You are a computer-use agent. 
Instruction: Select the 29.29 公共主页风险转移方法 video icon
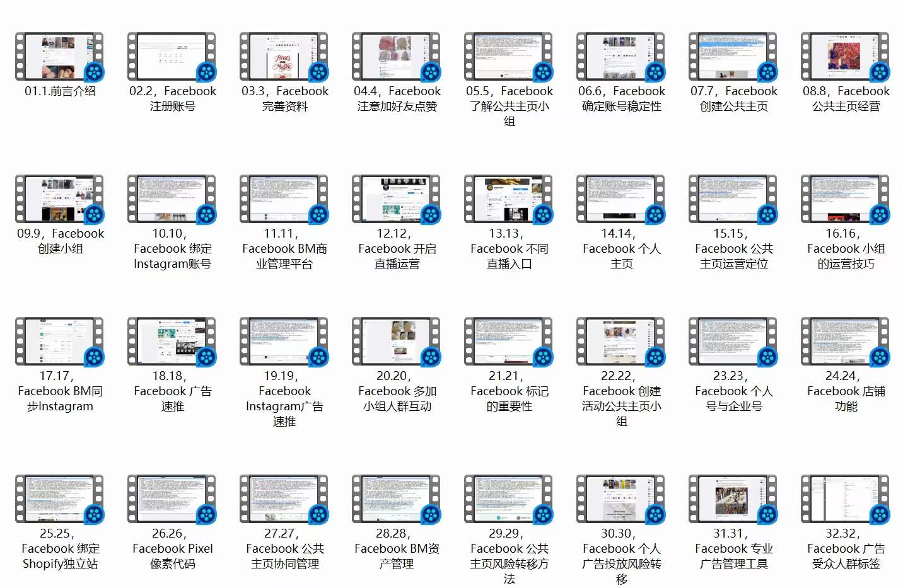tap(509, 499)
